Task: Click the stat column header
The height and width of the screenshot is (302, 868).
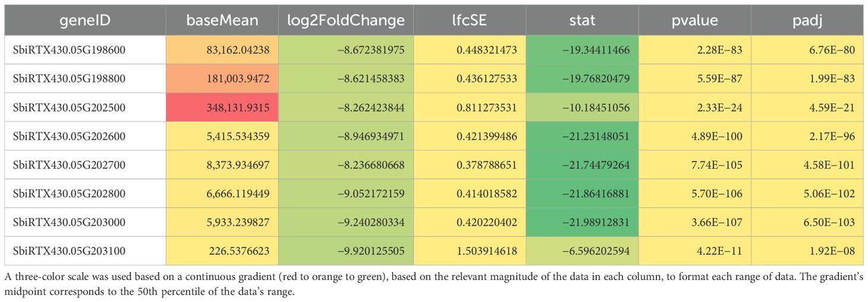Action: (x=582, y=21)
